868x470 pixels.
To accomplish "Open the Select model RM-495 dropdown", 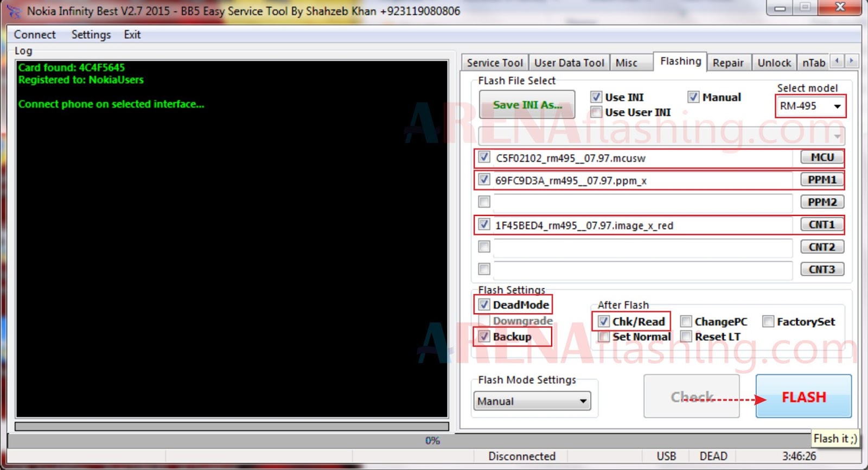I will click(810, 106).
